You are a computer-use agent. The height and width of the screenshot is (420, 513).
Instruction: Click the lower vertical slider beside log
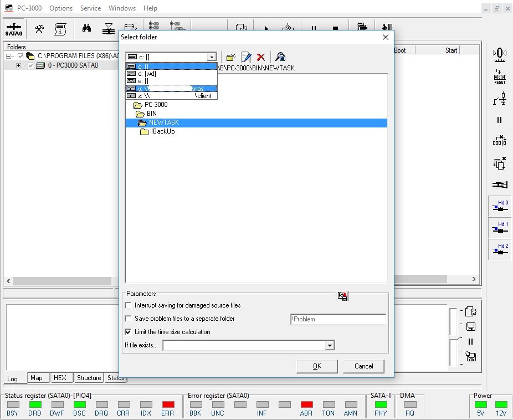pyautogui.click(x=453, y=353)
